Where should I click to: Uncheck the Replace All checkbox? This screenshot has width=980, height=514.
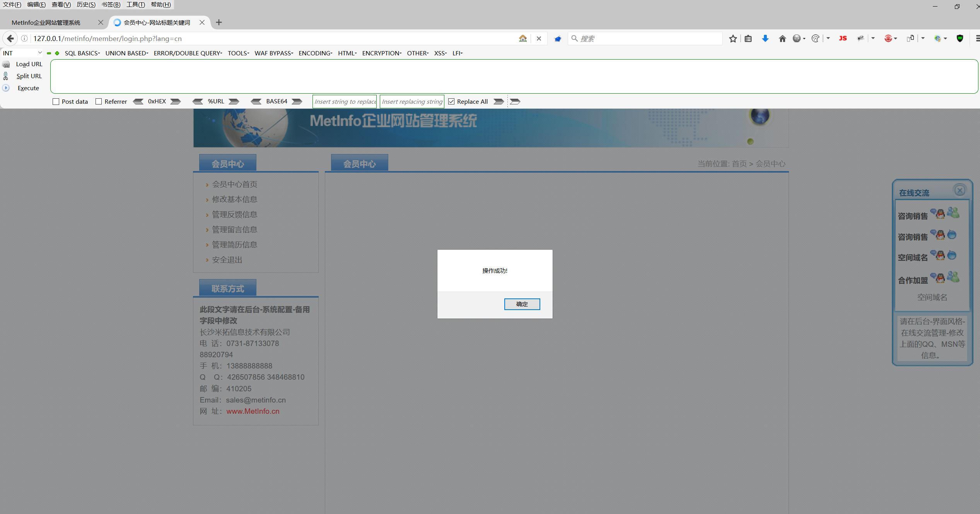click(451, 101)
